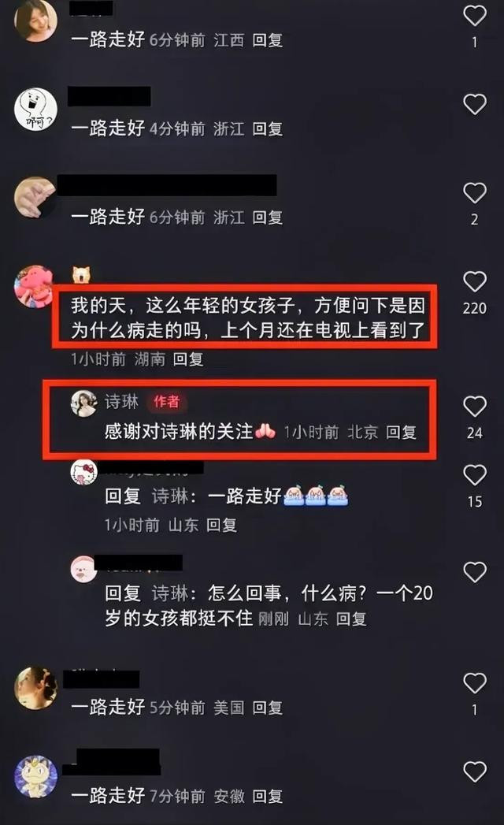Like the 4-minutes-ago Zhejiang comment
The image size is (504, 825).
coord(475,104)
